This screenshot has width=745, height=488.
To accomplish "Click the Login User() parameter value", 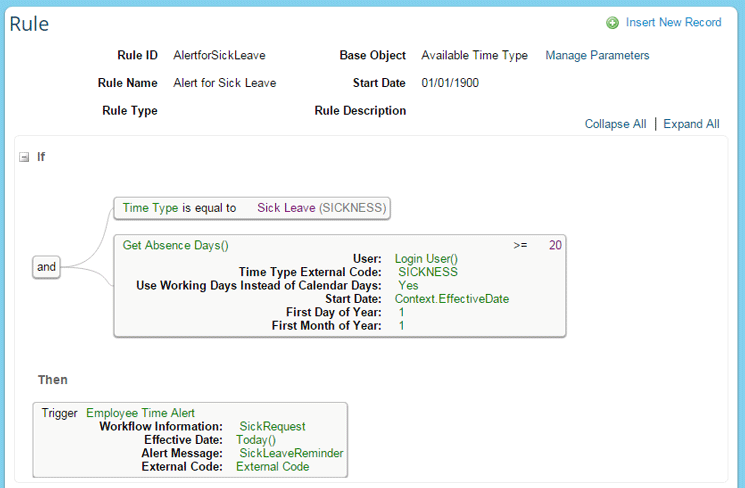I will [x=426, y=258].
